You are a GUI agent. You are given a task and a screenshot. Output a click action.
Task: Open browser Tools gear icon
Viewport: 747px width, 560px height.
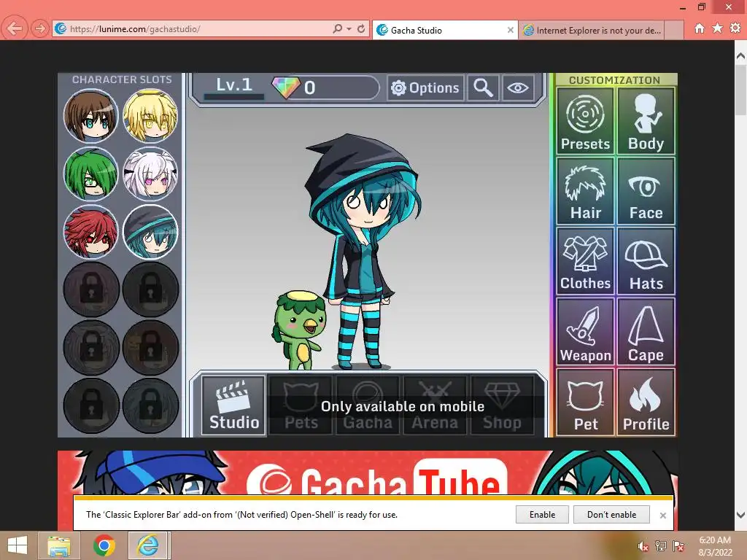(x=735, y=28)
